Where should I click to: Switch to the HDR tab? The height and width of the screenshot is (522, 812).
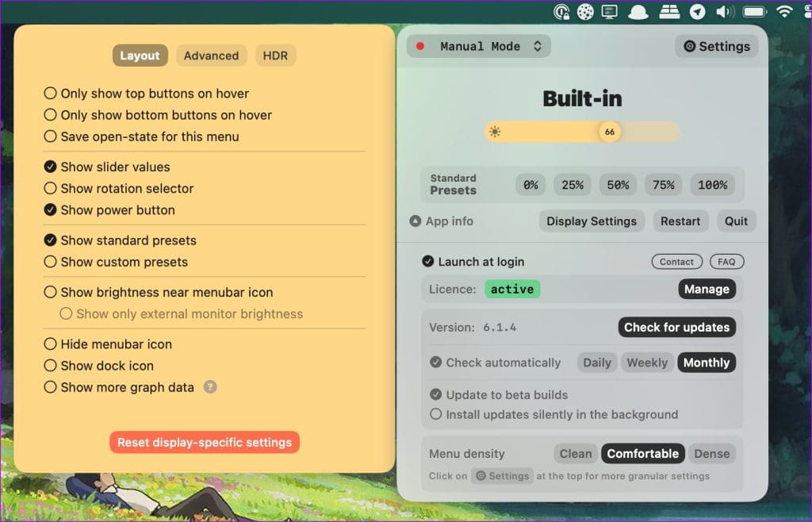click(275, 56)
